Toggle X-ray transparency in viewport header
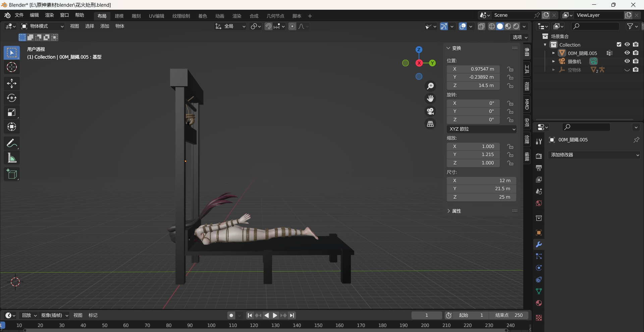The height and width of the screenshot is (332, 644). pos(482,26)
